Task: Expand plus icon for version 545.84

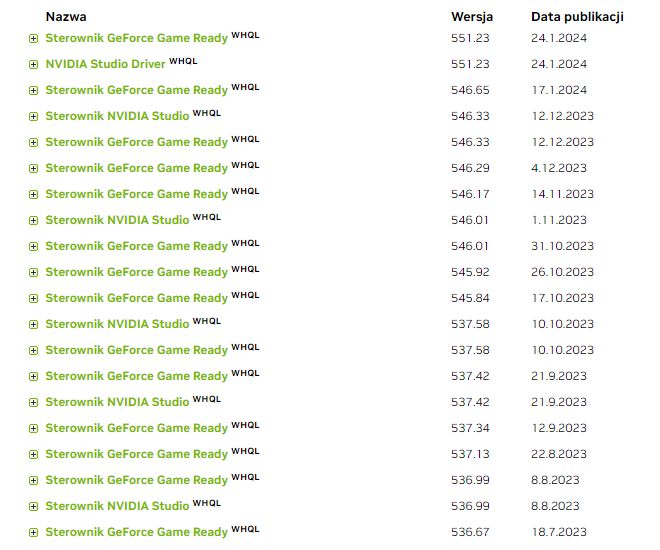Action: click(x=33, y=299)
